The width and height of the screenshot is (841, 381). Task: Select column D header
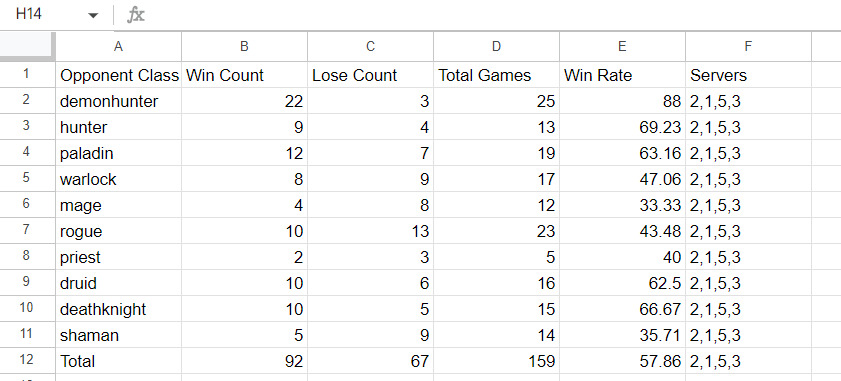(x=496, y=47)
